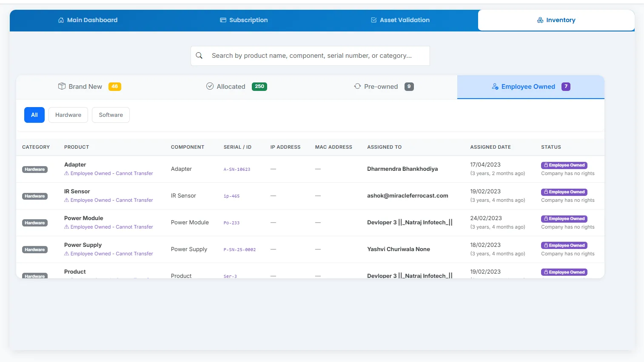
Task: Click Employee Owned status in Power Supply row
Action: (564, 246)
